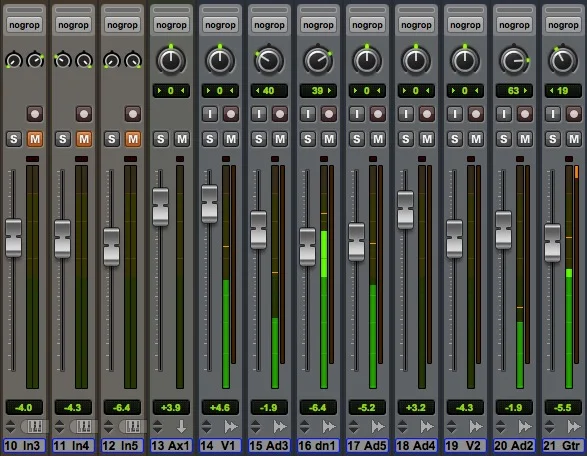Screen dimensions: 587x456
Task: Click the pan knob on 20 Ad2
Action: tap(514, 61)
